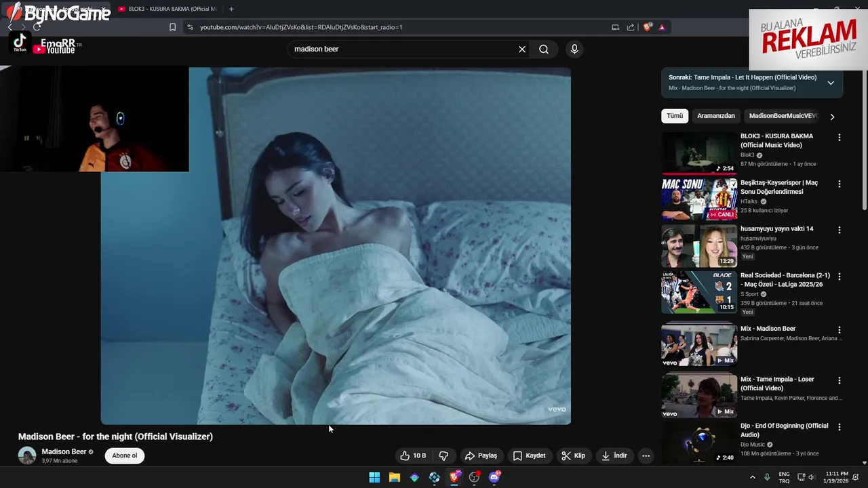
Task: Open Brave Shields lion icon
Action: pyautogui.click(x=647, y=27)
